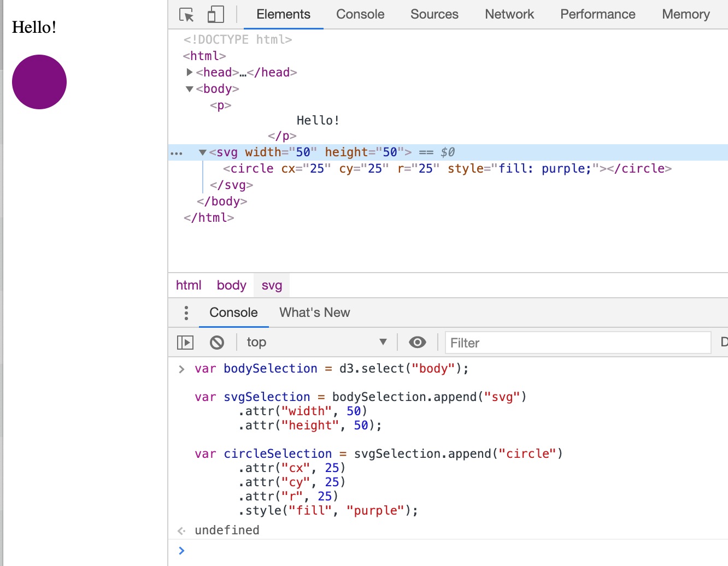The image size is (728, 566).
Task: Open the top execution context dropdown
Action: coord(317,342)
